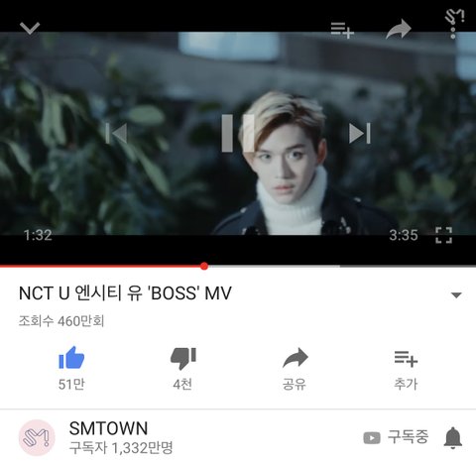Tap the 추가 add to playlist button
Screen dimensions: 476x465
coord(406,370)
